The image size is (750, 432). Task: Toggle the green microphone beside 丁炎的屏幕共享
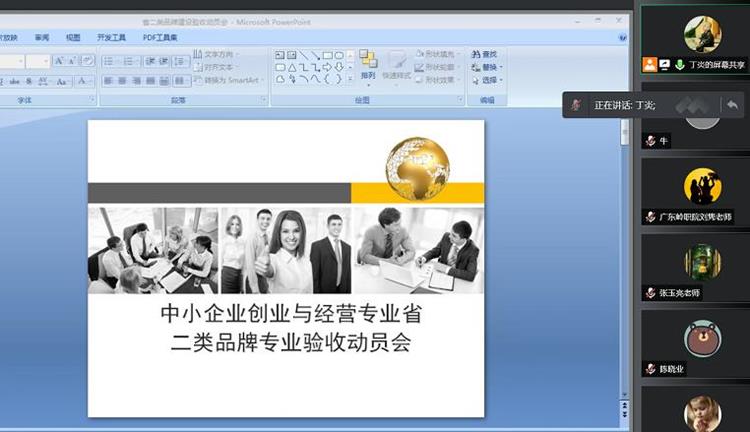tap(679, 65)
